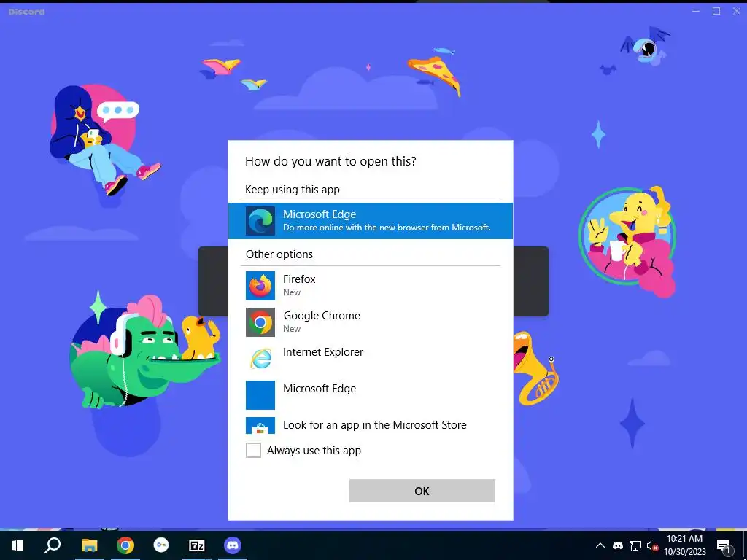Enable the Always use this app checkbox
Image resolution: width=747 pixels, height=560 pixels.
tap(253, 450)
